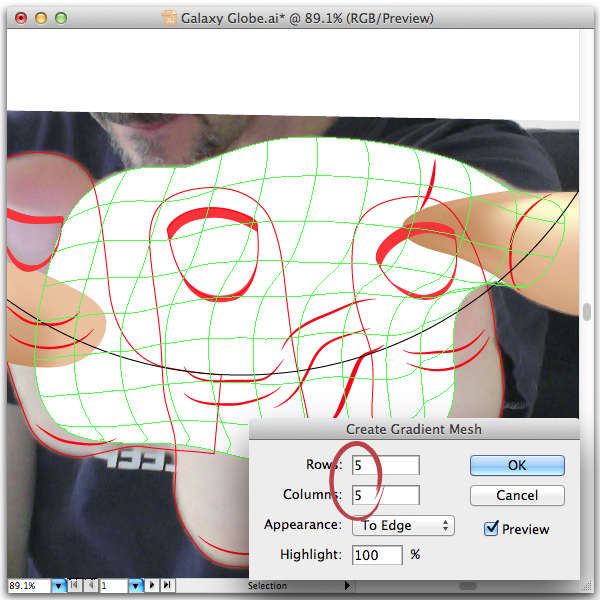
Task: Uncheck the Preview checkbox
Action: pyautogui.click(x=491, y=529)
